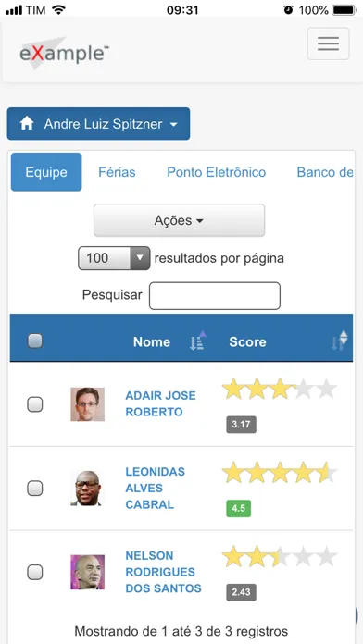The image size is (363, 644).
Task: Sort table by Score column icon
Action: [x=340, y=341]
